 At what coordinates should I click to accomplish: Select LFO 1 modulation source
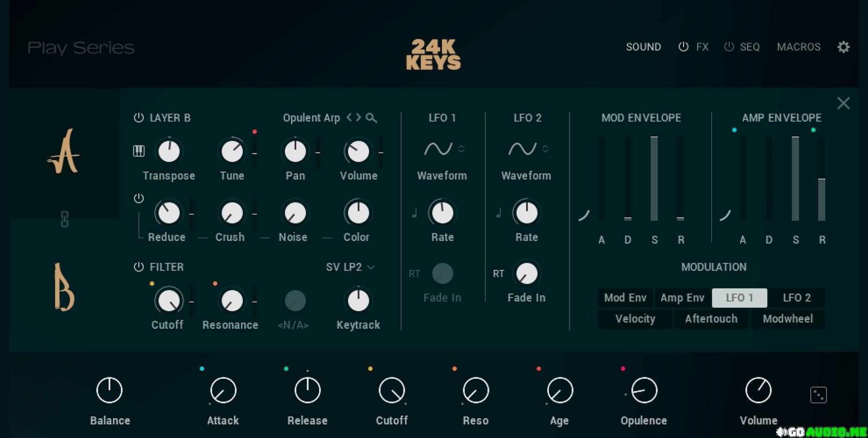740,298
